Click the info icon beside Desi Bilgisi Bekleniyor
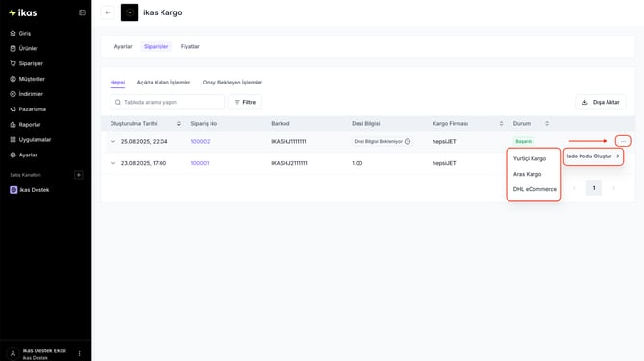 click(x=408, y=141)
